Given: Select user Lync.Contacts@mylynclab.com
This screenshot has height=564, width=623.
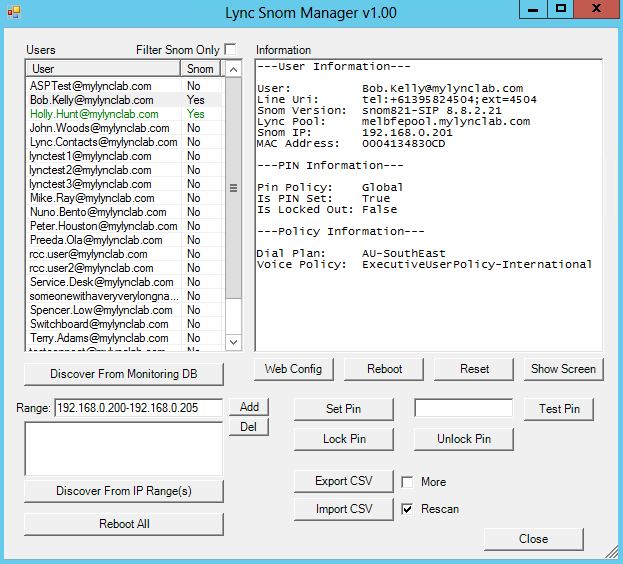Looking at the screenshot, I should 125,142.
